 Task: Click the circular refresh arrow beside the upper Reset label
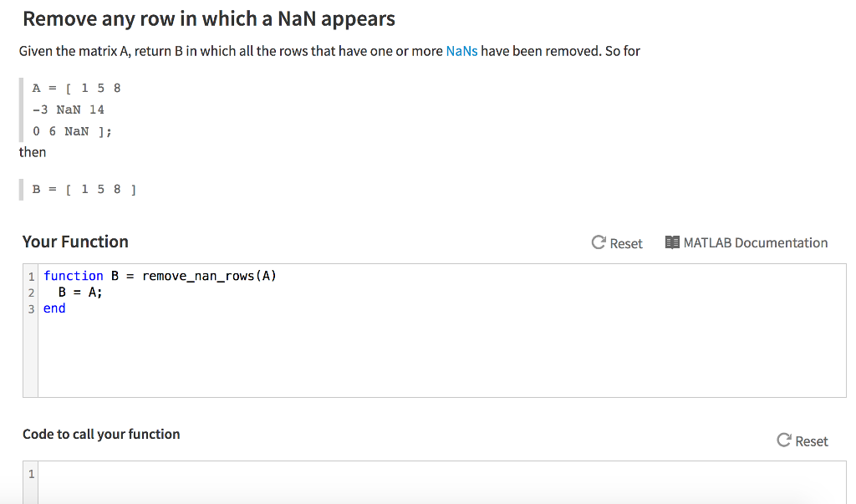[598, 243]
